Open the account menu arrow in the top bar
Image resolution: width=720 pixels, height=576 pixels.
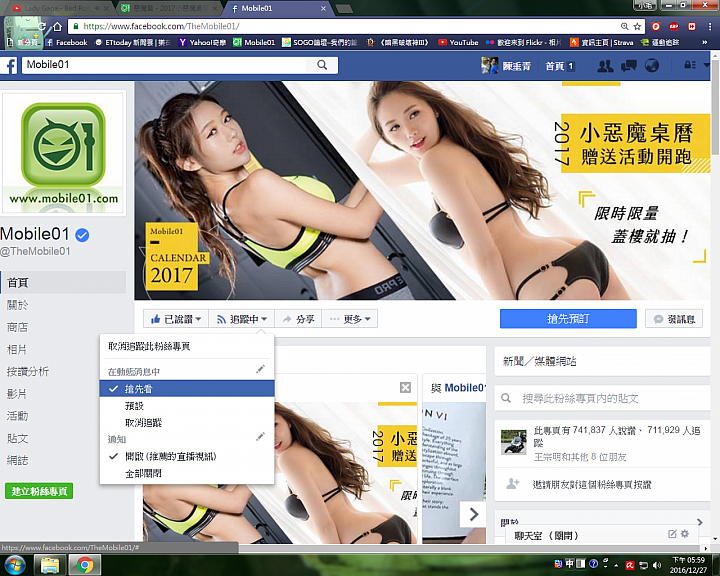[707, 66]
